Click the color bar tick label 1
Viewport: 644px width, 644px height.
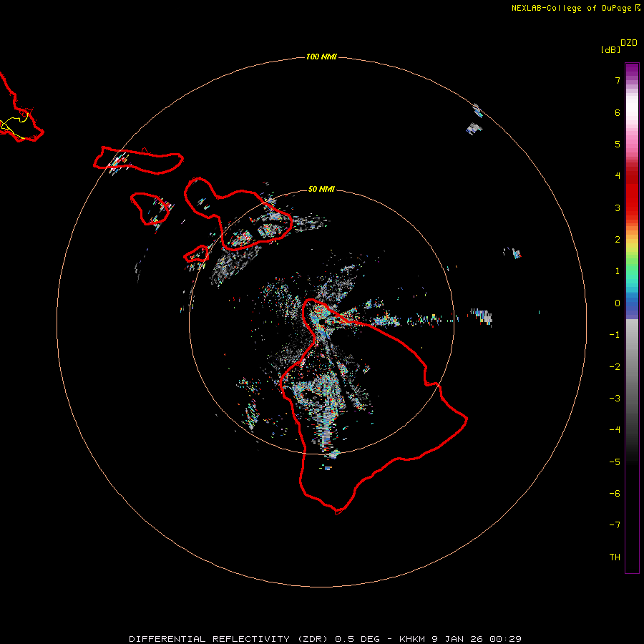(x=618, y=271)
